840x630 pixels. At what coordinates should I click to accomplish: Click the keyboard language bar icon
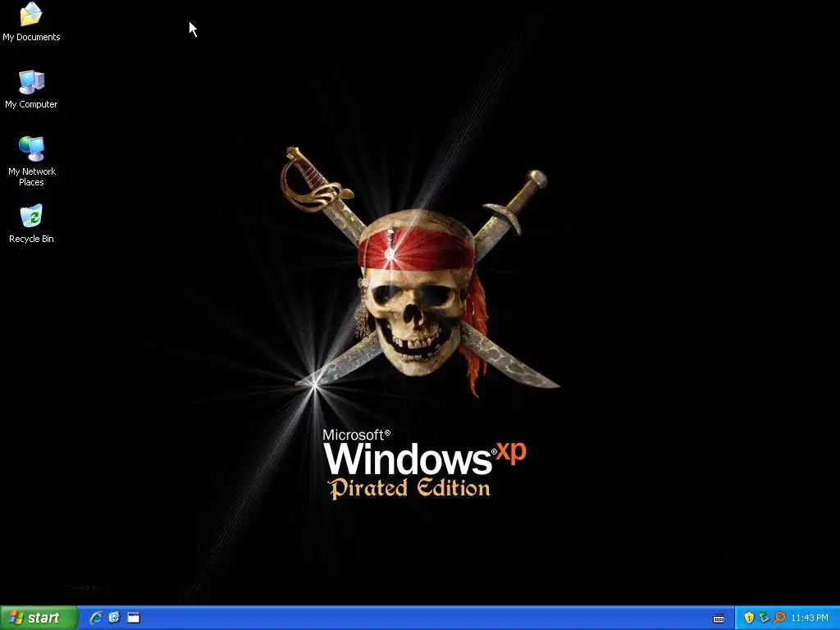[719, 619]
